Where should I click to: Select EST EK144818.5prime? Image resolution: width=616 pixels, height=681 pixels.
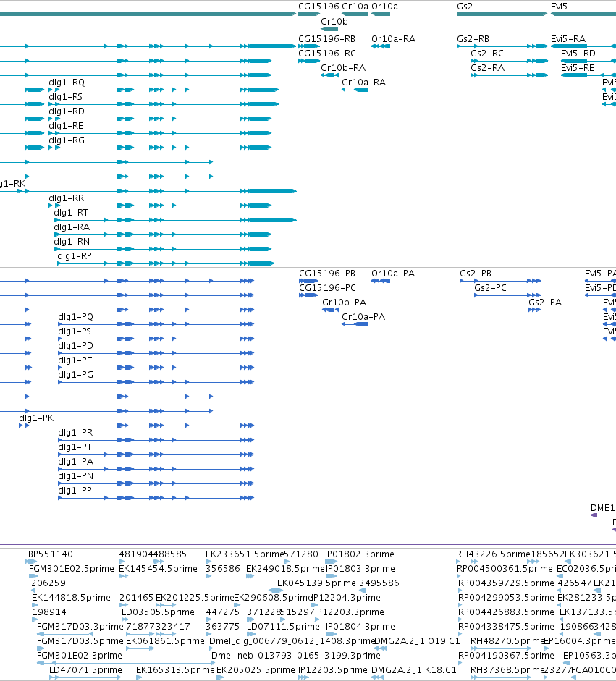[71, 598]
